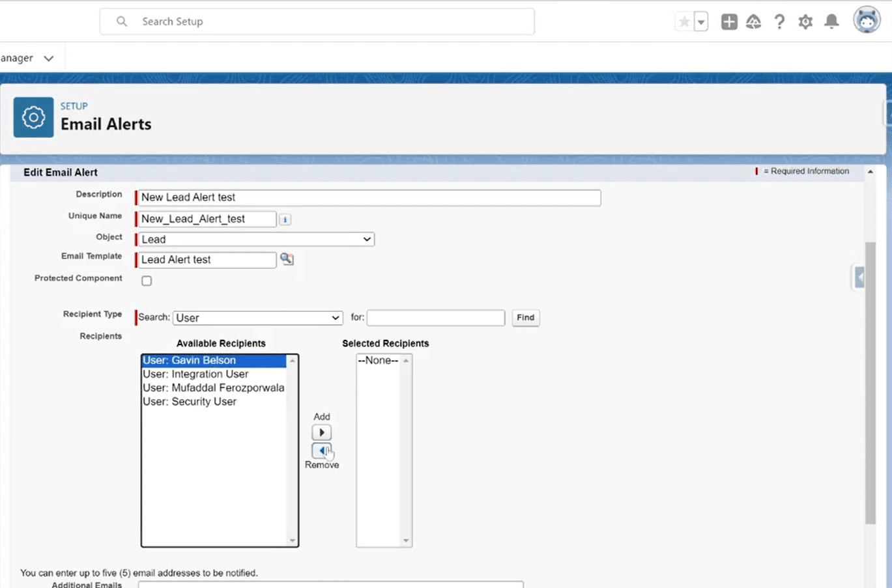Expand the app manager tab chevron
Image resolution: width=892 pixels, height=588 pixels.
[48, 58]
